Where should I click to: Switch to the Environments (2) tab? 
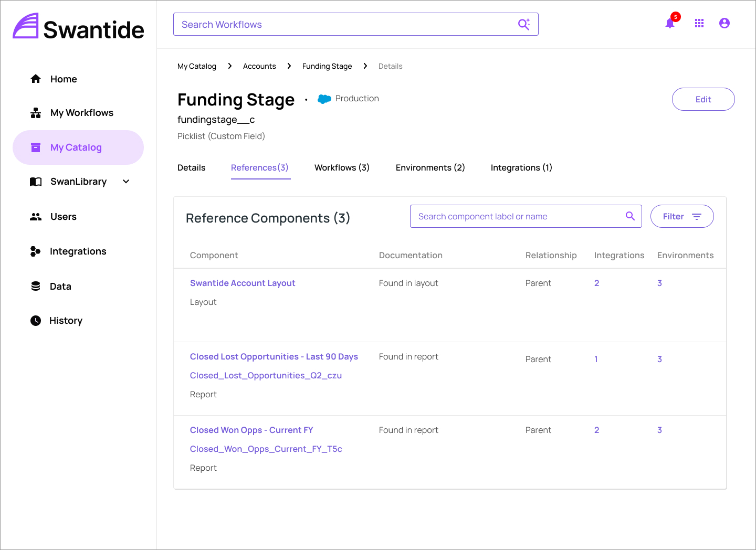430,167
